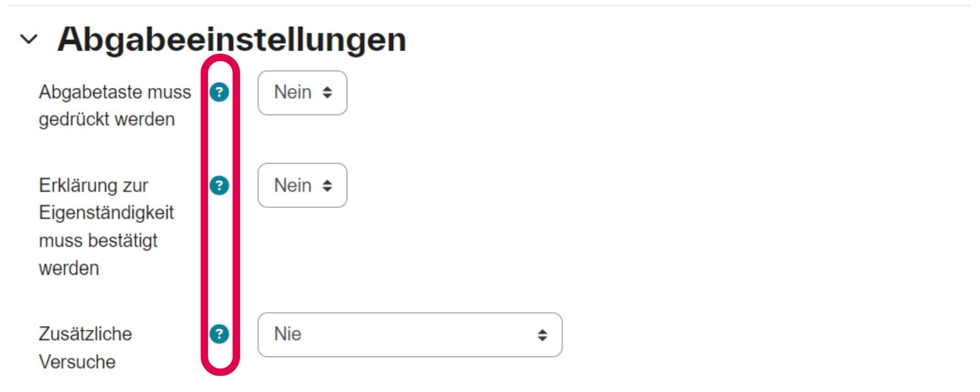980x392 pixels.
Task: Click the up-down arrows in the Nie dropdown
Action: click(x=542, y=335)
